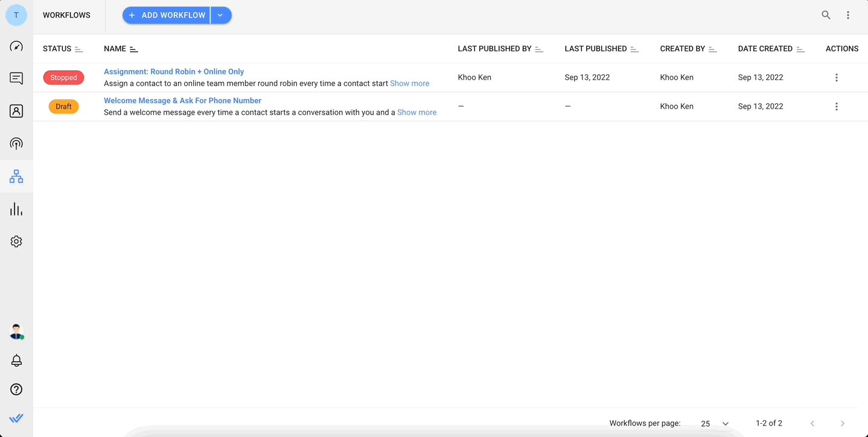The height and width of the screenshot is (437, 868).
Task: Open Welcome Message & Ask For Phone Number
Action: tap(182, 101)
